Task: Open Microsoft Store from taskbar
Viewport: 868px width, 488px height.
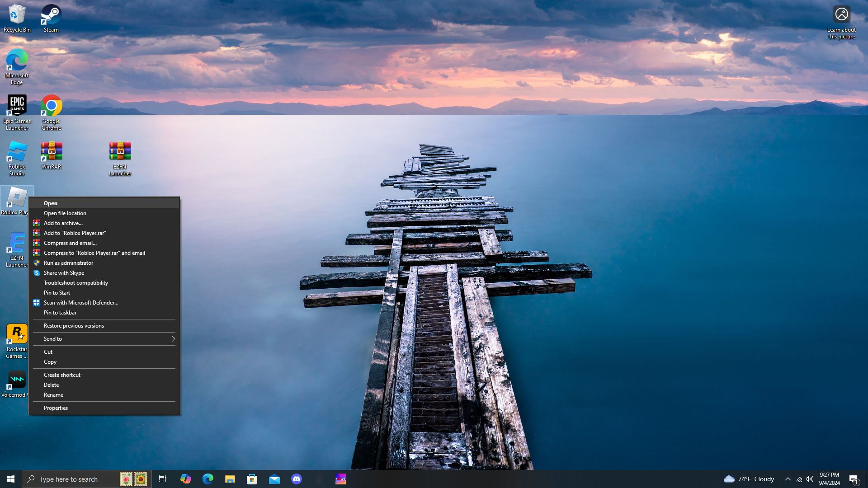Action: click(x=252, y=479)
